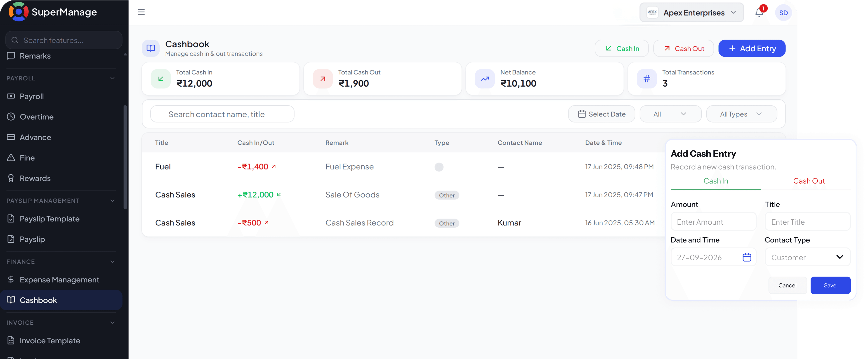Click the Cash Out button in the Cashbook header
868x359 pixels.
(683, 49)
